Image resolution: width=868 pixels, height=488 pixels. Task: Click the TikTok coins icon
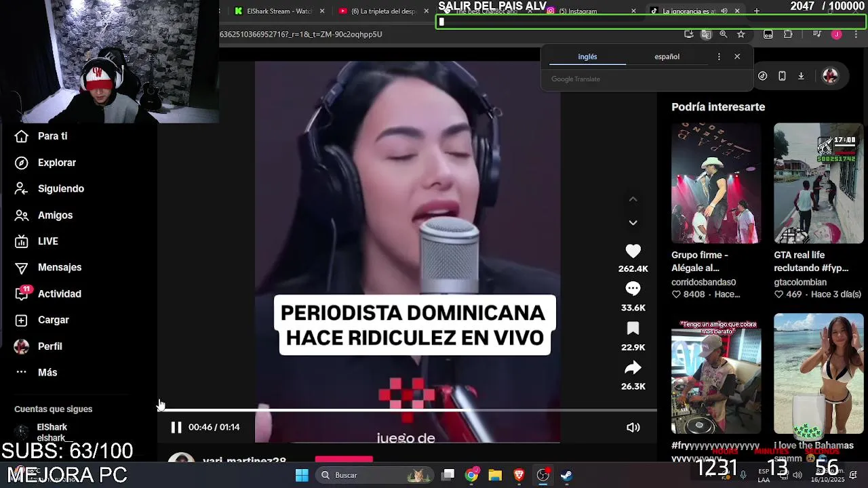point(763,76)
